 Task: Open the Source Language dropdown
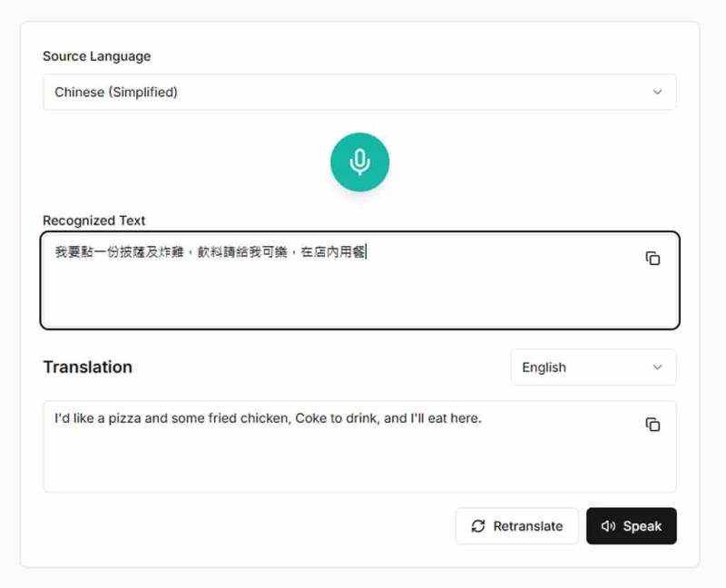click(x=359, y=93)
